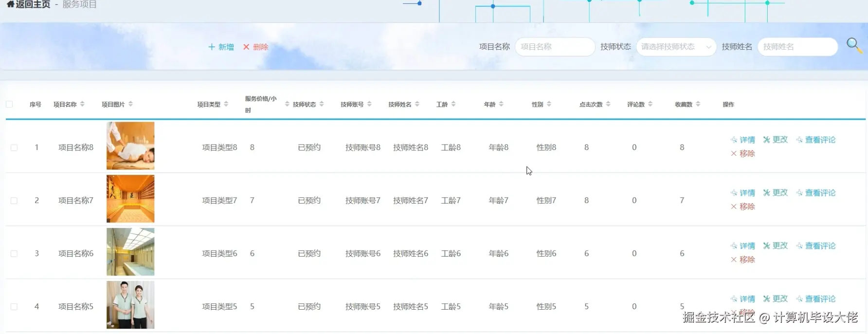
Task: Click the 序号 column header
Action: tap(35, 104)
